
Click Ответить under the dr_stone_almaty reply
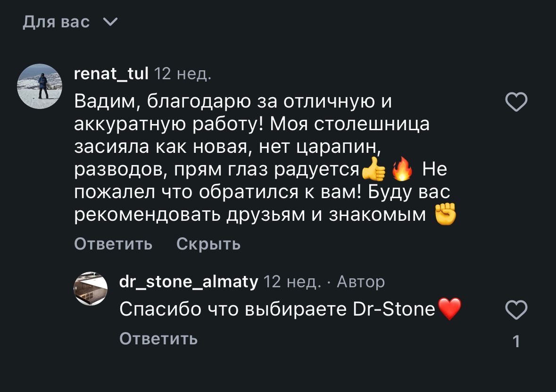(158, 338)
